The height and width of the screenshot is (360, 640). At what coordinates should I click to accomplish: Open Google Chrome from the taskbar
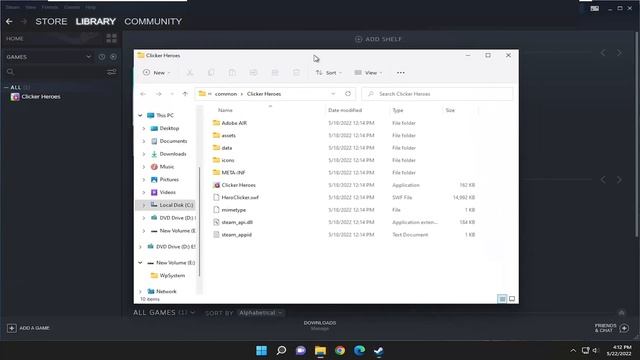click(340, 351)
